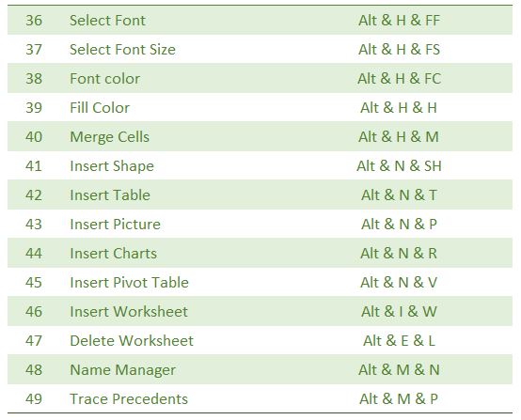This screenshot has height=420, width=521.
Task: Select the 'Select Font Size' row text
Action: point(122,50)
